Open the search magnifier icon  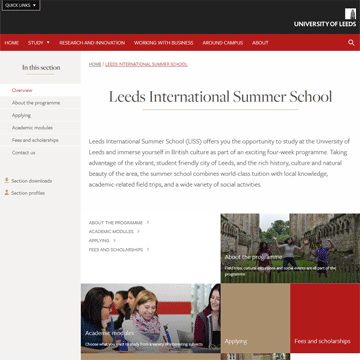351,43
